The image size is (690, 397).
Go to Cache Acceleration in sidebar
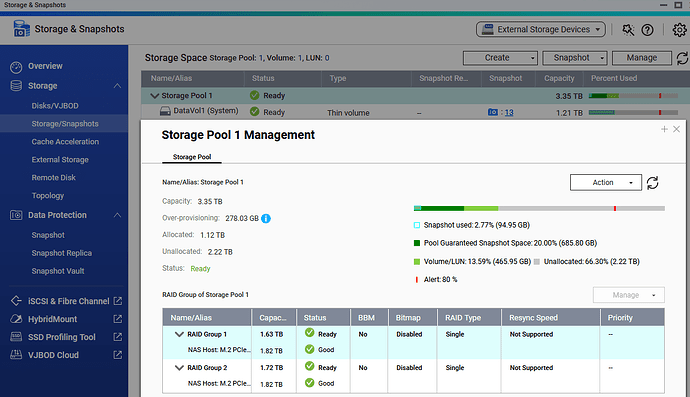(x=65, y=142)
